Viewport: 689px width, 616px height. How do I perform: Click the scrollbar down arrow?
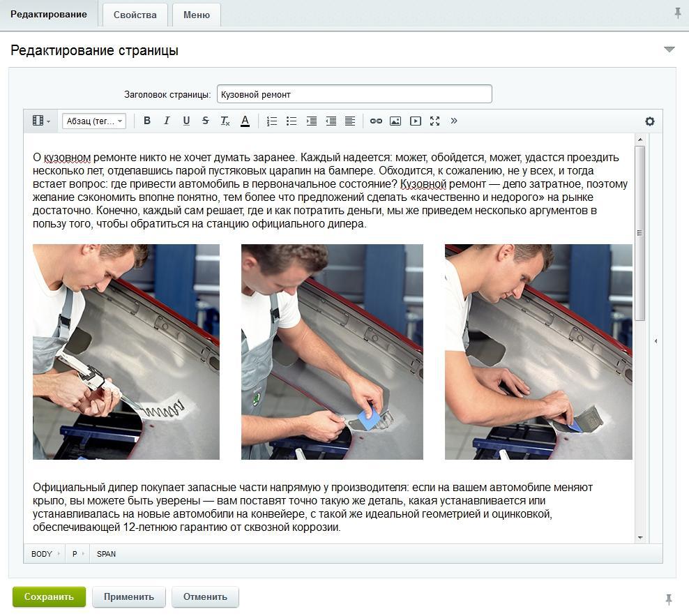pyautogui.click(x=640, y=537)
